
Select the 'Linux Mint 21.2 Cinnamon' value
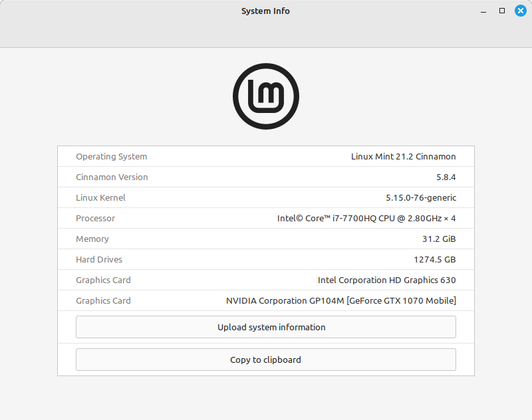(403, 157)
